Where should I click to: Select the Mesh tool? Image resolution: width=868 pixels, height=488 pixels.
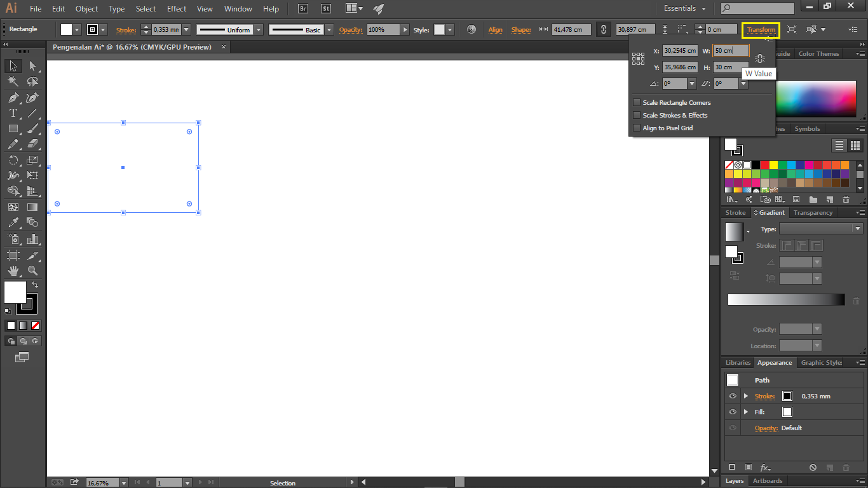tap(13, 207)
